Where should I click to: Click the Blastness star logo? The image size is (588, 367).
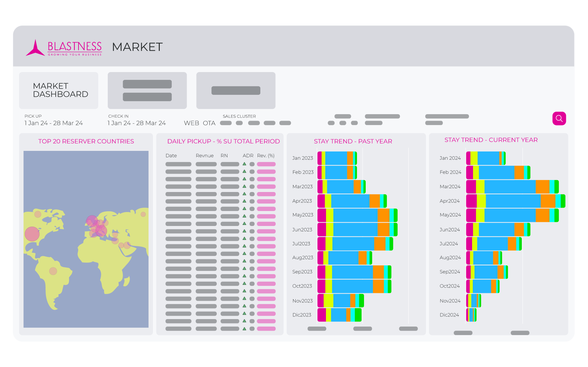click(x=35, y=48)
